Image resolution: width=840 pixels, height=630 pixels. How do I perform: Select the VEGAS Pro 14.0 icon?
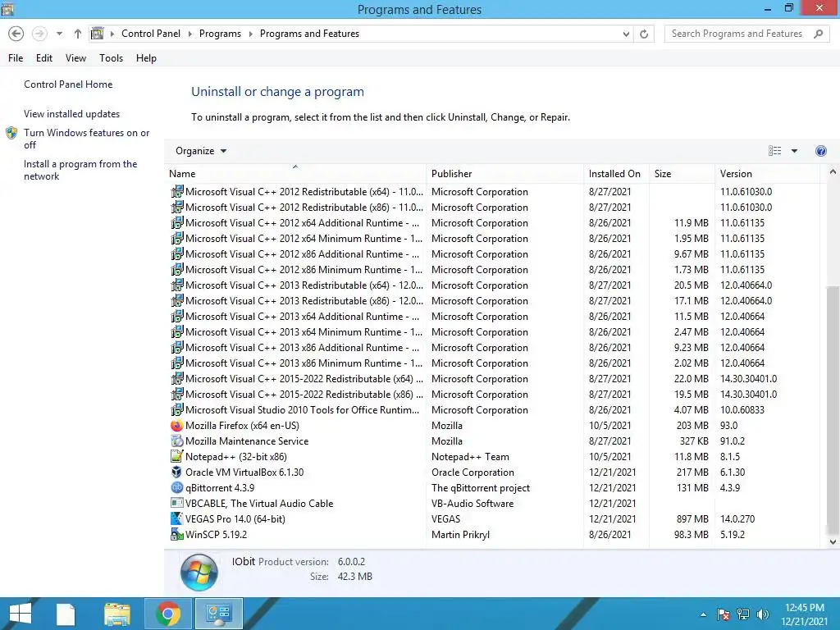tap(177, 518)
